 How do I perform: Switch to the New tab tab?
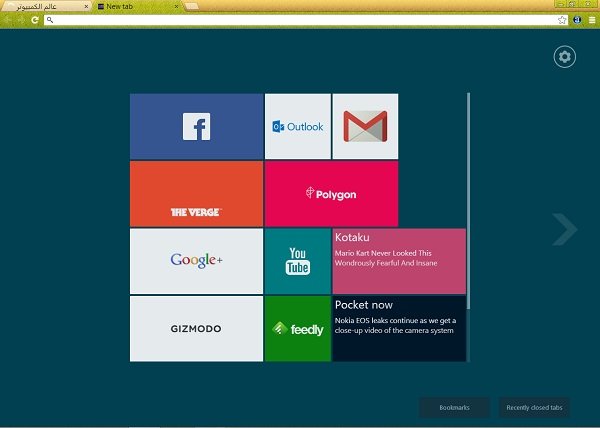click(136, 7)
